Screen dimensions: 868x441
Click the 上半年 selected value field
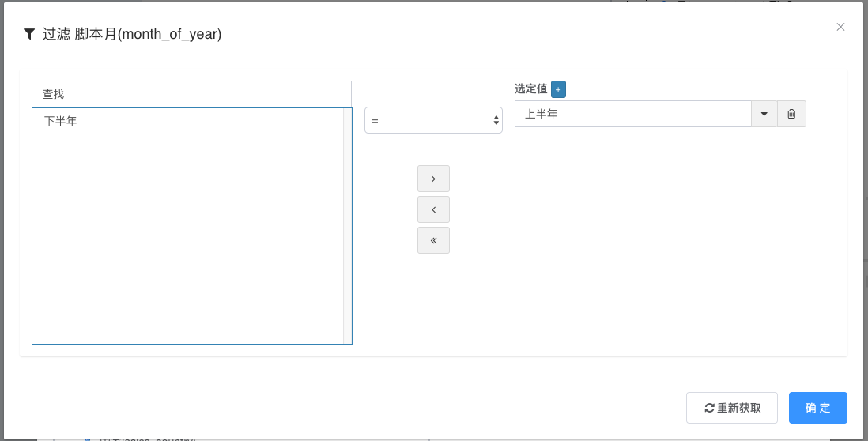coord(632,114)
